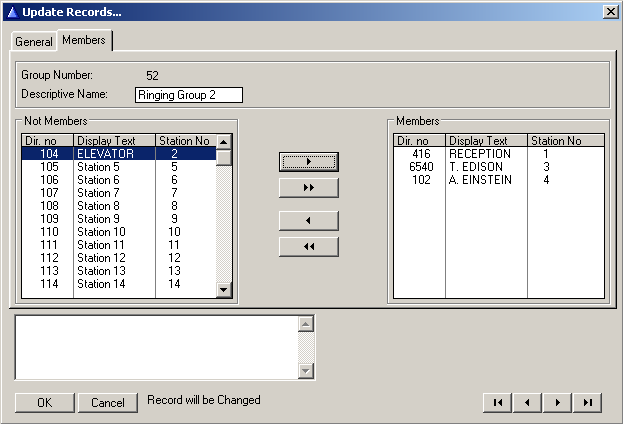Add all stations to Members list
Image resolution: width=623 pixels, height=424 pixels.
(308, 188)
